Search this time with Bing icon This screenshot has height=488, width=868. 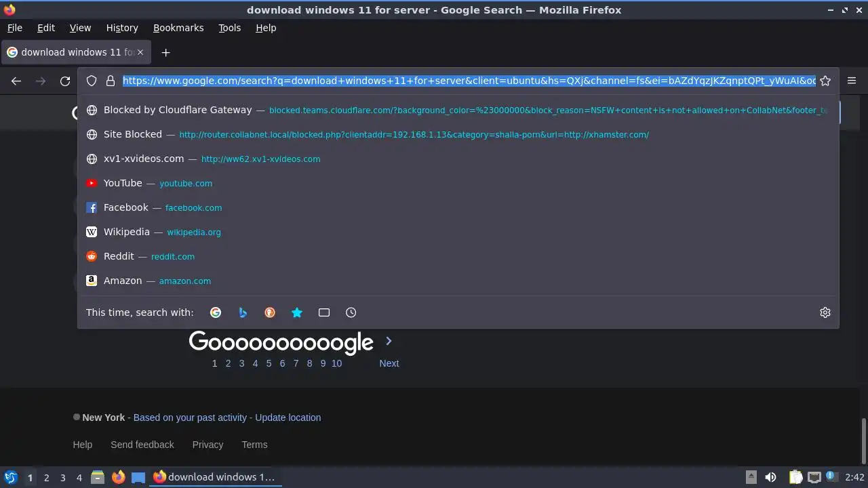[x=243, y=312]
